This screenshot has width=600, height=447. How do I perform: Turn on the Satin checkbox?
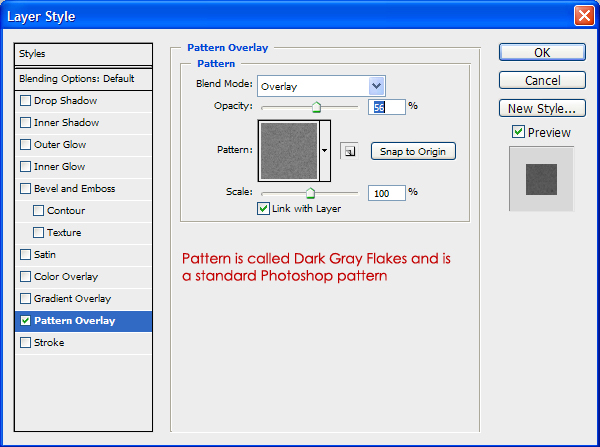point(25,254)
